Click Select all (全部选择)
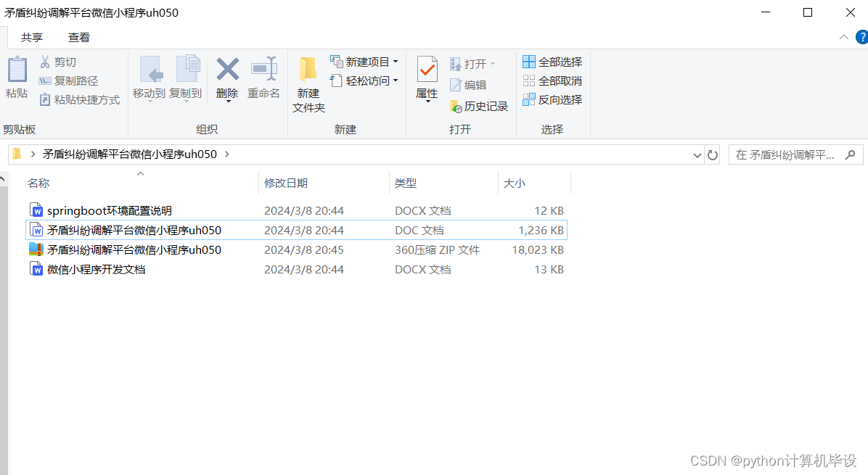 click(552, 62)
